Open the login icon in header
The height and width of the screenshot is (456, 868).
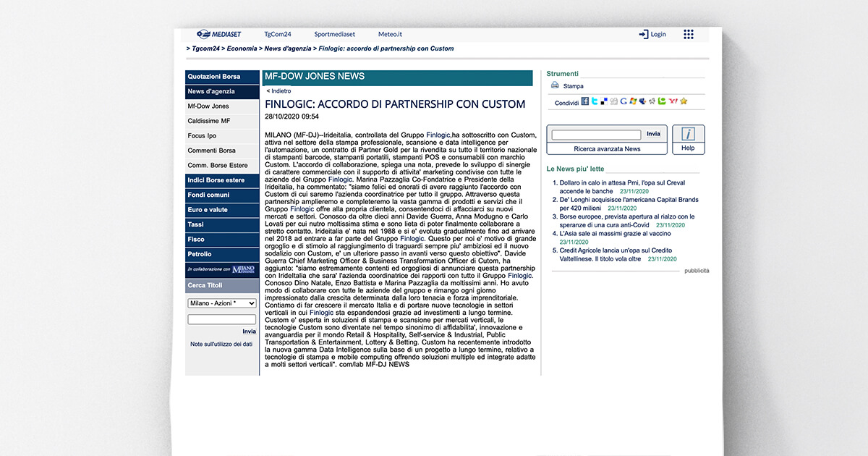[643, 34]
